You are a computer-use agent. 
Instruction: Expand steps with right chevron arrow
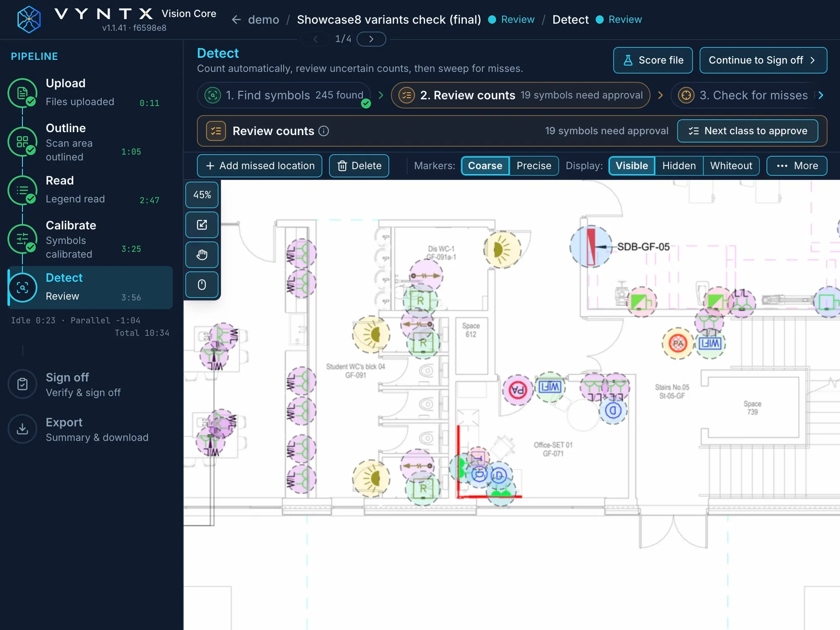820,95
